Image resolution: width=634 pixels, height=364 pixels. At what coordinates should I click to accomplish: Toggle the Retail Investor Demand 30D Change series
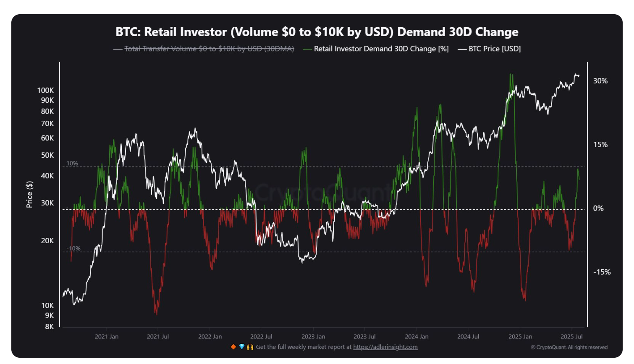(x=381, y=49)
